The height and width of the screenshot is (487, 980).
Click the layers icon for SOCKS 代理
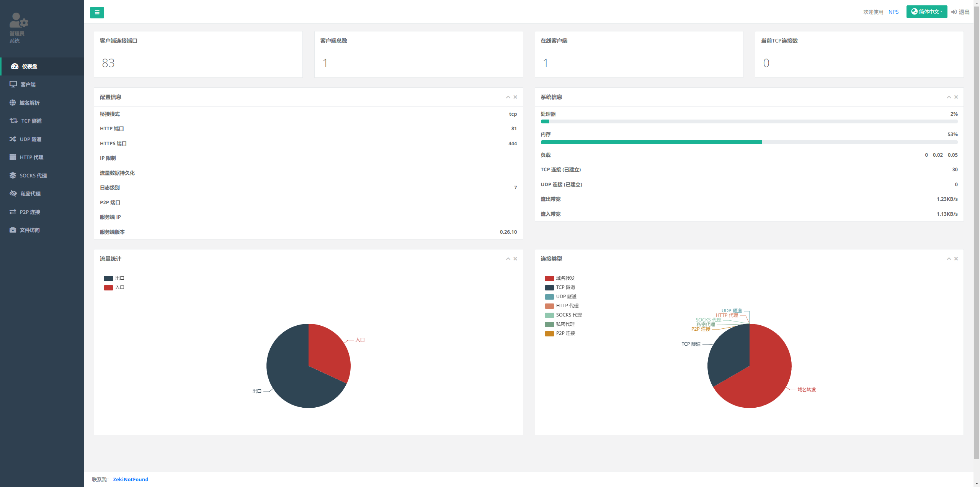[13, 175]
